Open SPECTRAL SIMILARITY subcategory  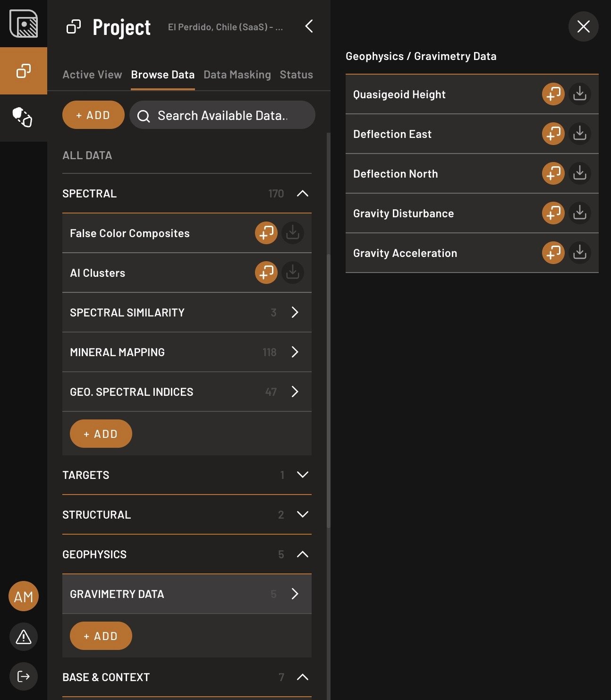coord(187,312)
